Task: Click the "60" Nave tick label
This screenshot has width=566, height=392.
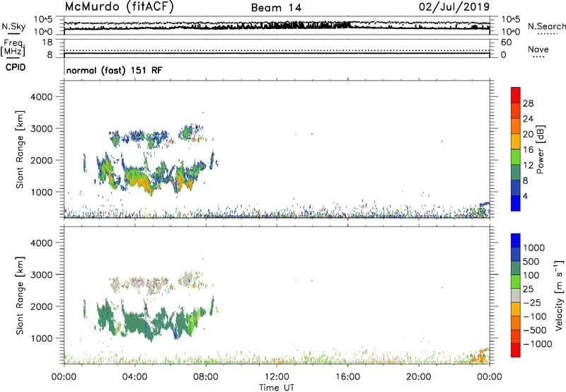Action: [506, 42]
